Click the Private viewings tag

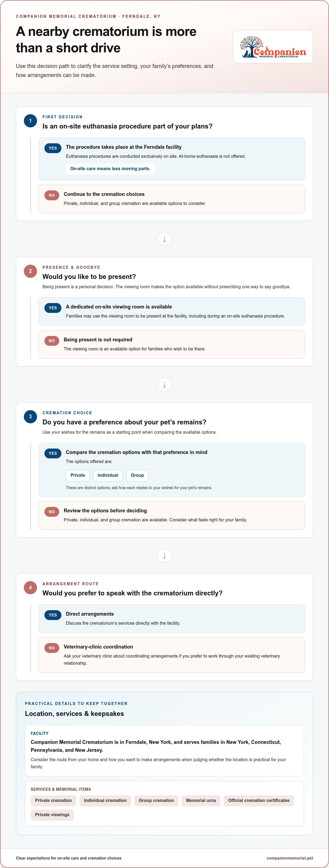[x=52, y=814]
